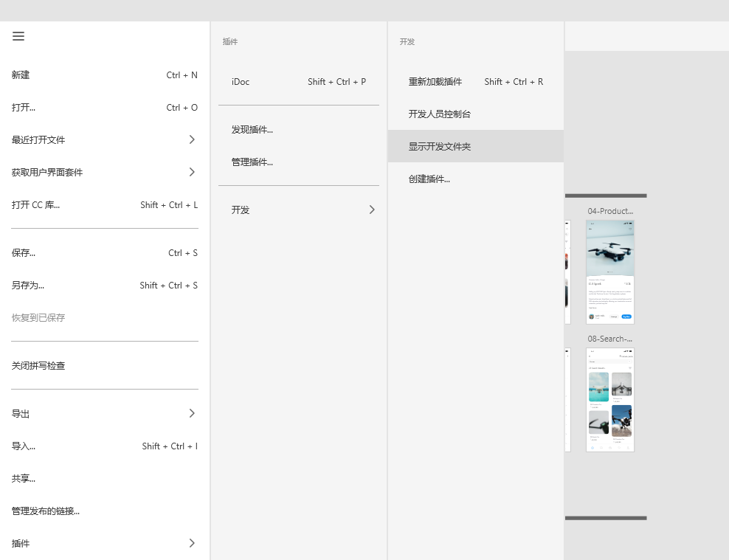Toggle 关闭拼写检查 option
Screen dimensions: 729x560
pyautogui.click(x=38, y=366)
